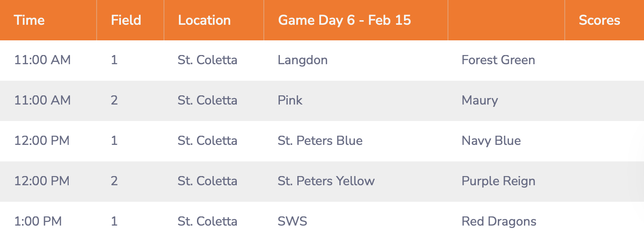The height and width of the screenshot is (243, 644).
Task: Click field number in Purple Reign row
Action: 114,181
